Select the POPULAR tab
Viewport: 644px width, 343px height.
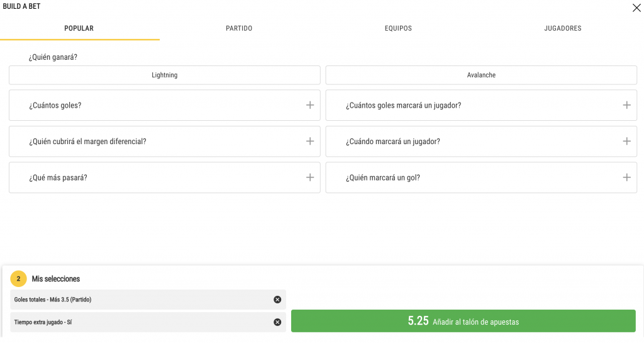click(79, 28)
